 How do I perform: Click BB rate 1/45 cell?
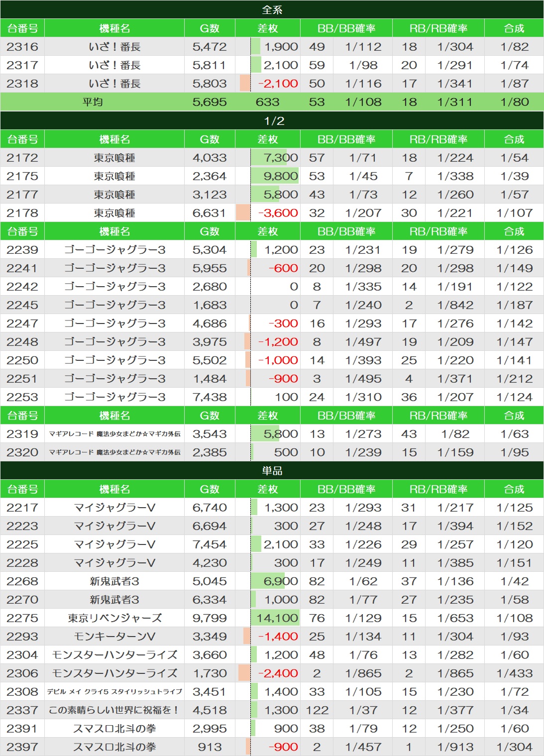363,176
